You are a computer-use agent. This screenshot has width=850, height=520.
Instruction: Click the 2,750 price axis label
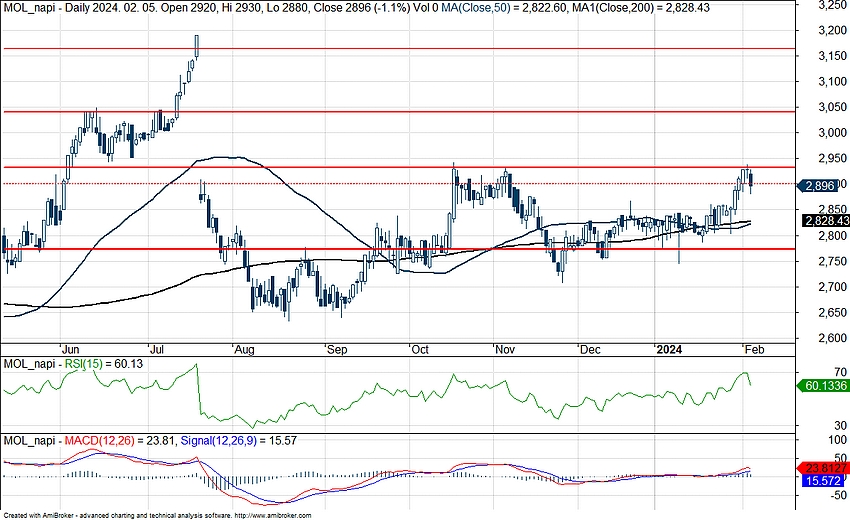click(833, 261)
